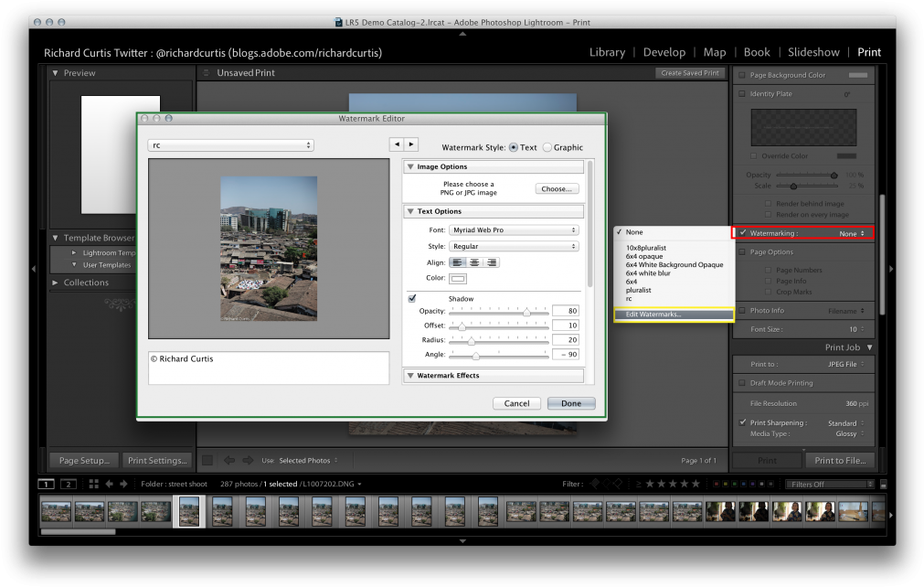Click the Choose image button
The image size is (924, 587).
[557, 188]
